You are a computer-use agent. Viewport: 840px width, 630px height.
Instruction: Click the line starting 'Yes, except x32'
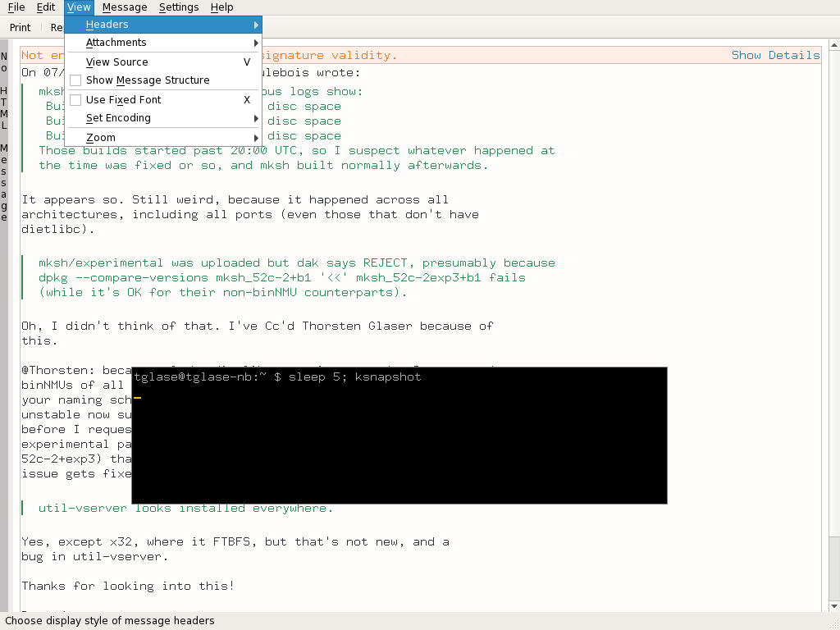click(235, 542)
